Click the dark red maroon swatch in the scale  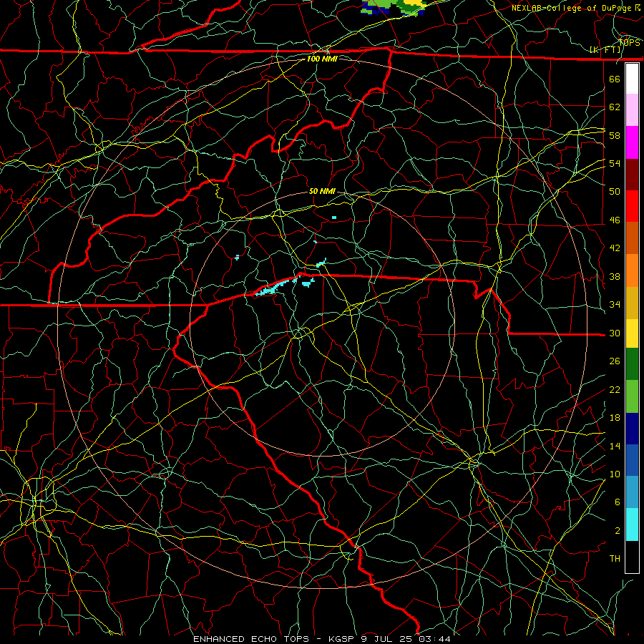pos(632,175)
